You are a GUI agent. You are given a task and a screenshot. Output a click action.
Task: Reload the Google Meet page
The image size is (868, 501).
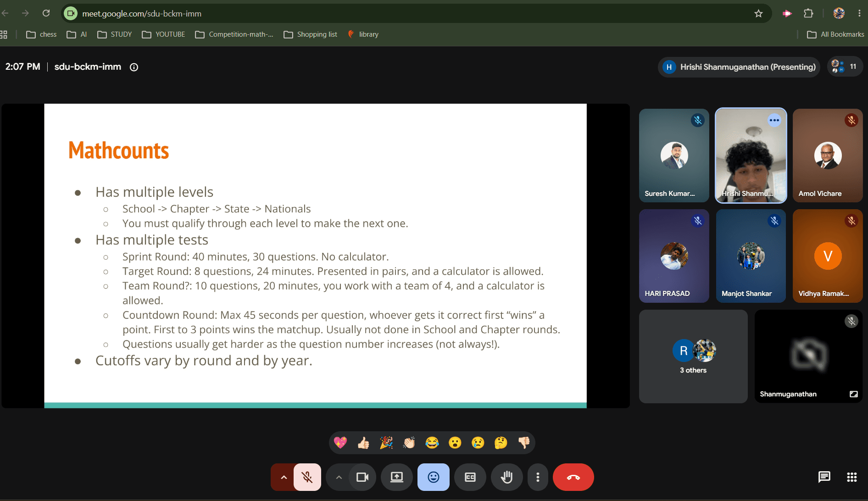(46, 13)
